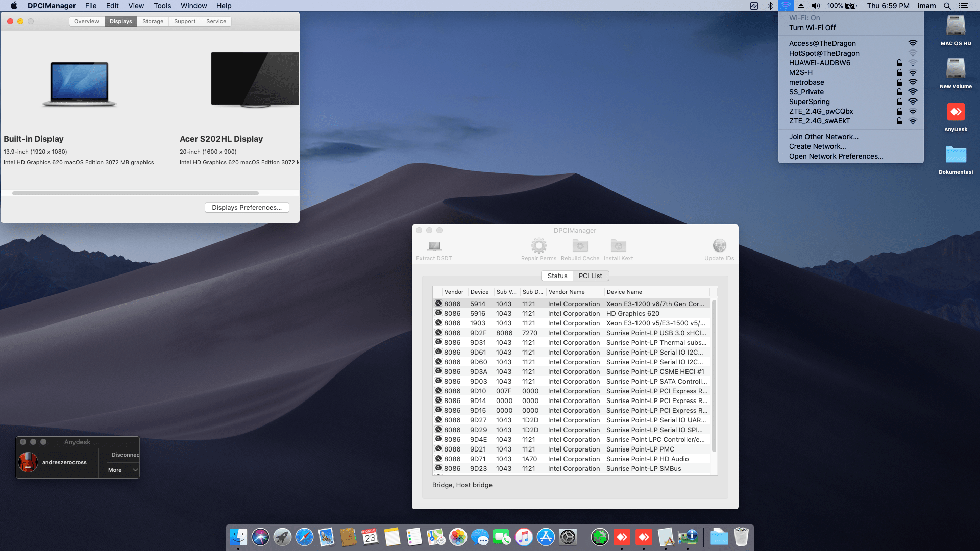
Task: Click the lookup icon in the 9D2F row
Action: click(438, 332)
